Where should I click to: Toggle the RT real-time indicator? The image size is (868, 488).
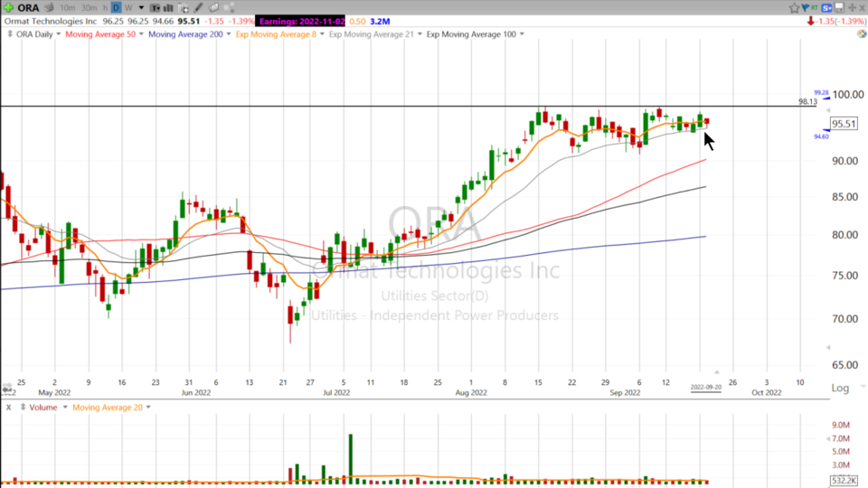[815, 8]
